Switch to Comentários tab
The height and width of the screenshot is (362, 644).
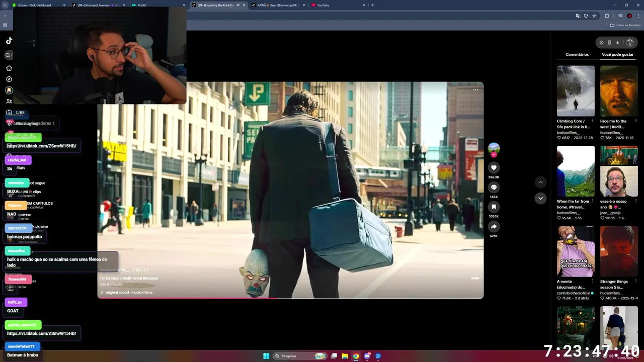(x=577, y=54)
